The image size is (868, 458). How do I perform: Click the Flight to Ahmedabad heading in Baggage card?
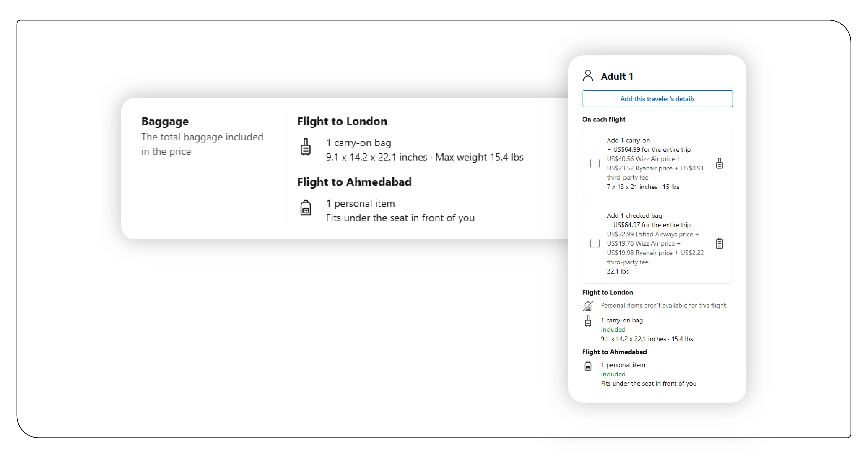point(354,182)
